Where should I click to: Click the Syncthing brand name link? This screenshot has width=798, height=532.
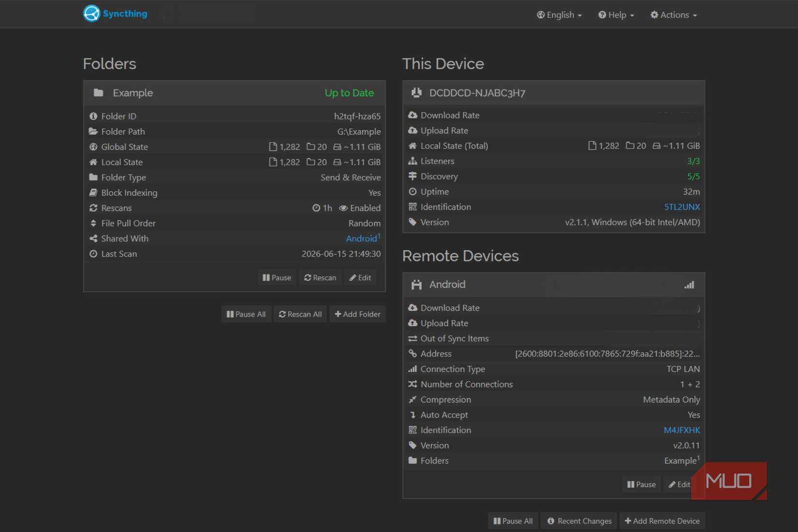[x=125, y=14]
